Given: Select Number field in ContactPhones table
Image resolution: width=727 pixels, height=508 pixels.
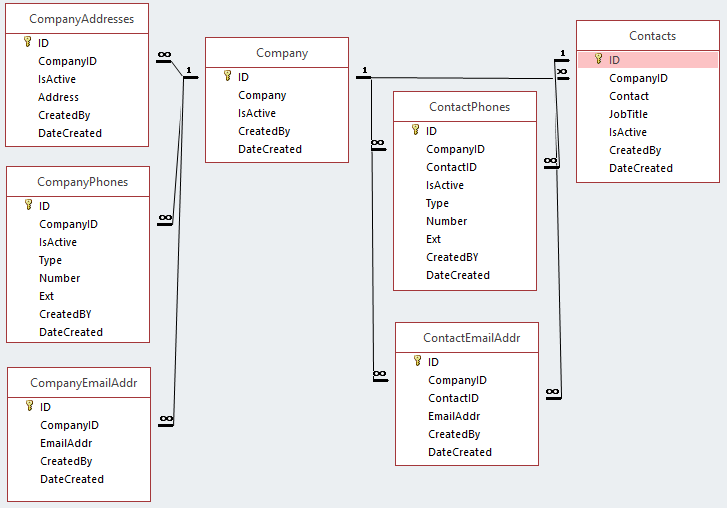Looking at the screenshot, I should coord(446,222).
